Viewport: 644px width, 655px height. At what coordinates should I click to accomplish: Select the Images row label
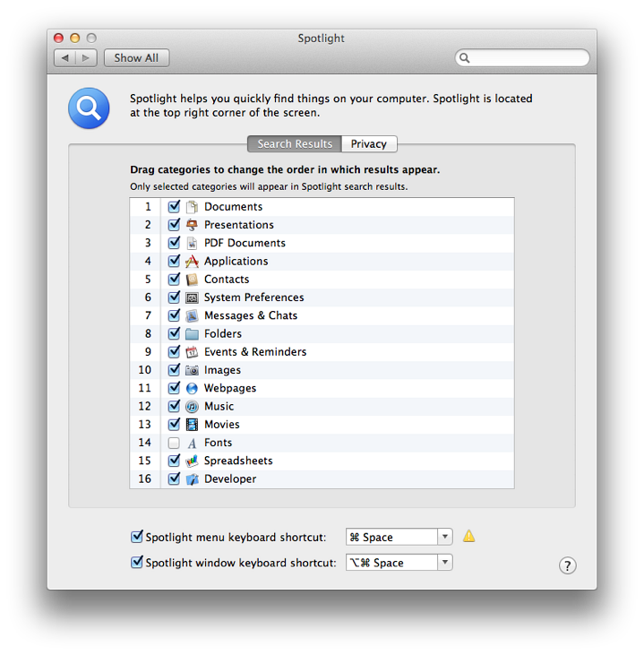pos(223,370)
